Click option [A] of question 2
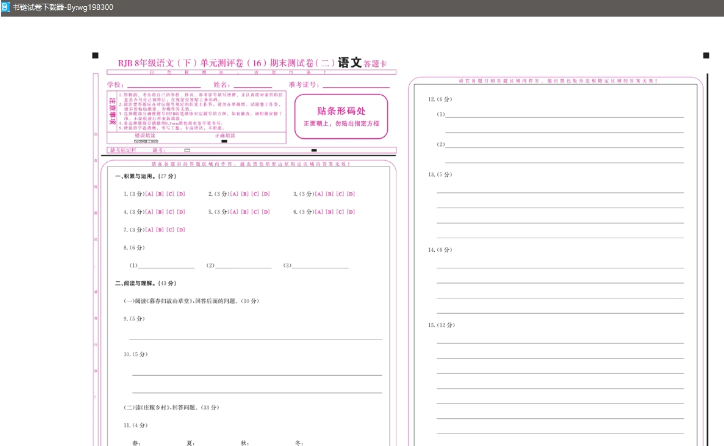The height and width of the screenshot is (446, 724). tap(234, 194)
